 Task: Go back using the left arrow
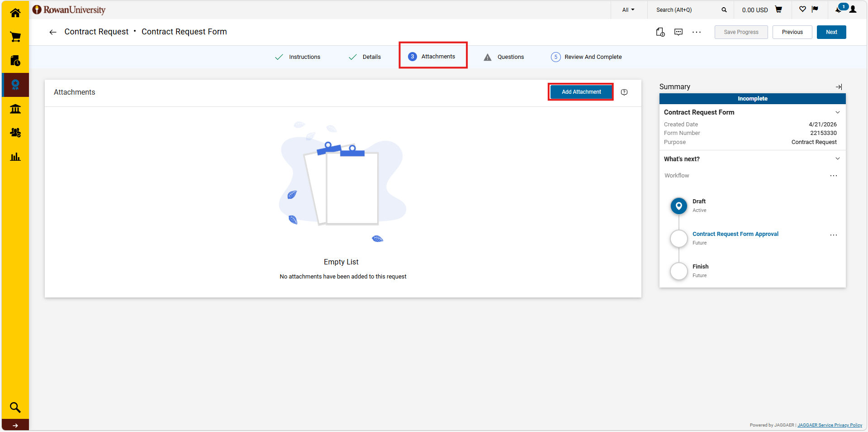53,32
